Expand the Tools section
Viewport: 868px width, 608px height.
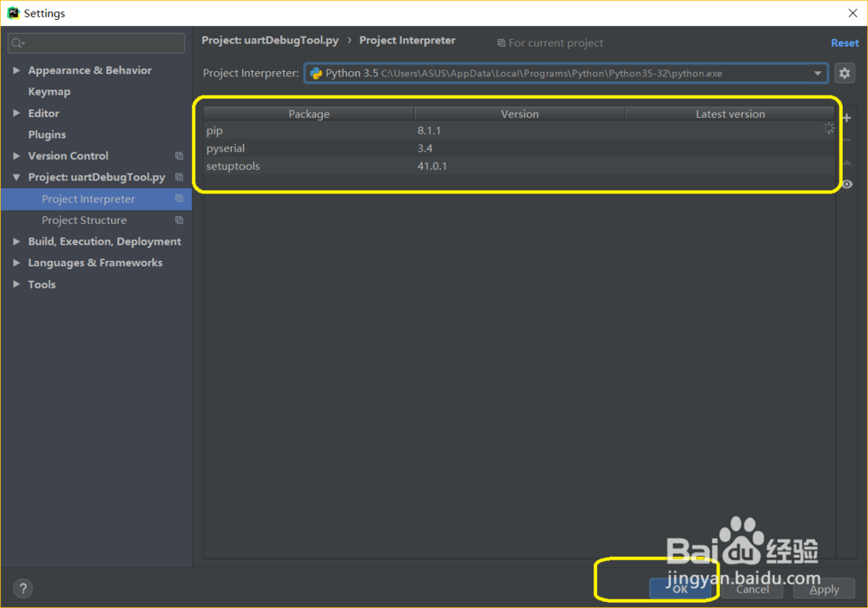(x=16, y=284)
